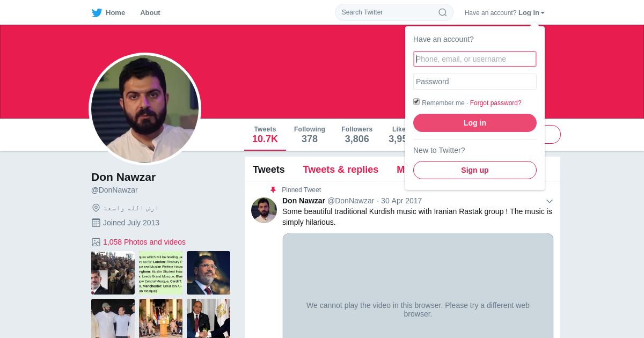The width and height of the screenshot is (644, 338).
Task: Click the Sign up button
Action: 475,170
